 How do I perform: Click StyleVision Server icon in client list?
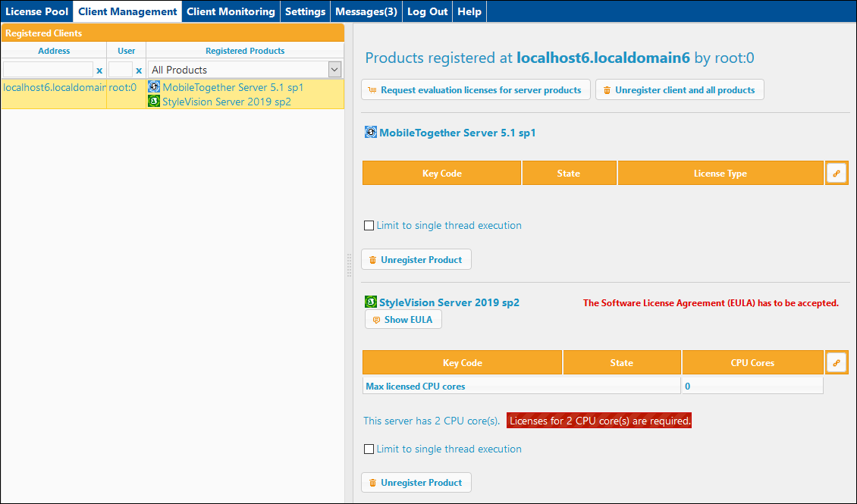(x=154, y=101)
